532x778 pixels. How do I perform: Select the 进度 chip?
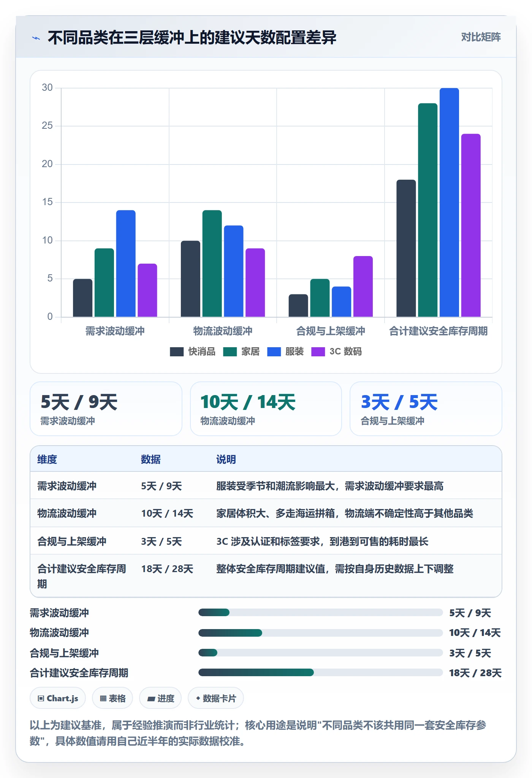pos(160,698)
